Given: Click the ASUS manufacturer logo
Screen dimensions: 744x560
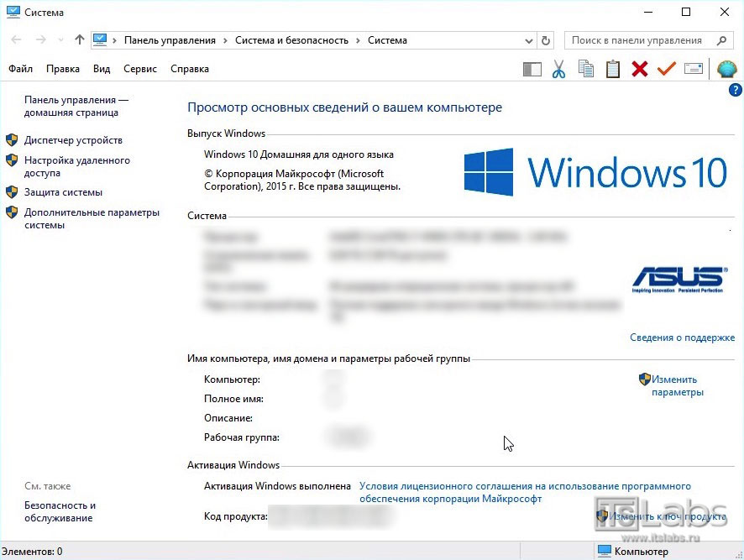Looking at the screenshot, I should tap(679, 280).
